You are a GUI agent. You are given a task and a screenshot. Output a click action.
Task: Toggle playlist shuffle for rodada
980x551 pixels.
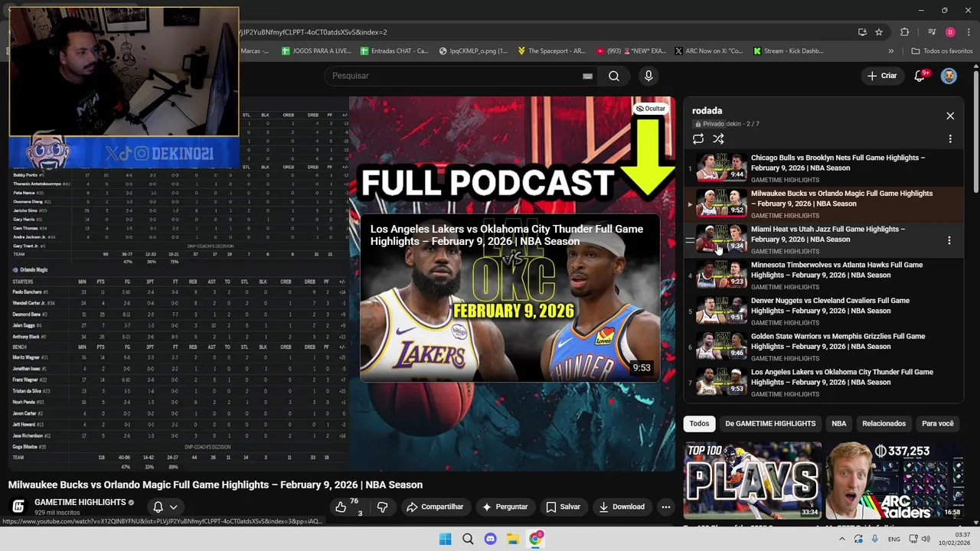pyautogui.click(x=718, y=139)
